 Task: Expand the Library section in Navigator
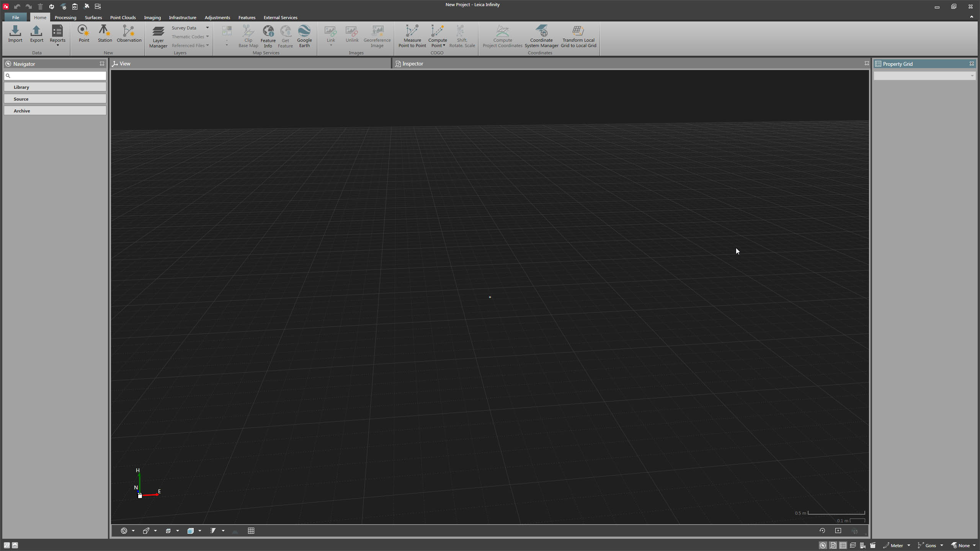pos(55,87)
